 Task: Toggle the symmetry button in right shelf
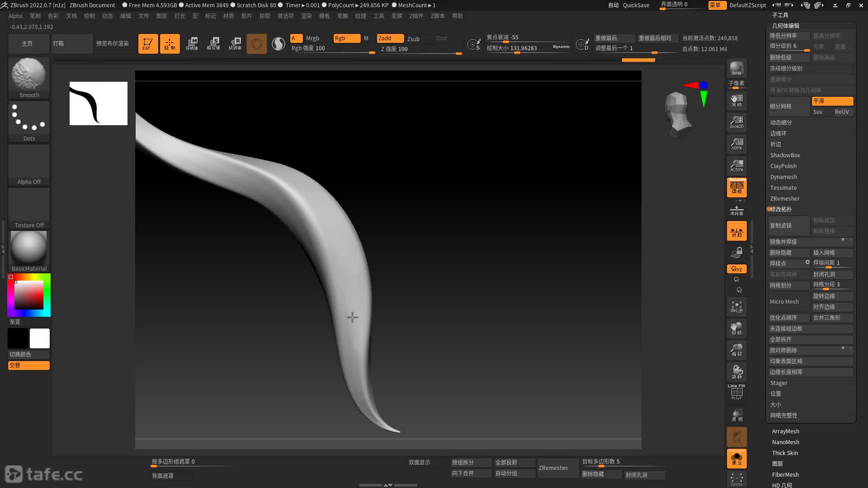736,231
